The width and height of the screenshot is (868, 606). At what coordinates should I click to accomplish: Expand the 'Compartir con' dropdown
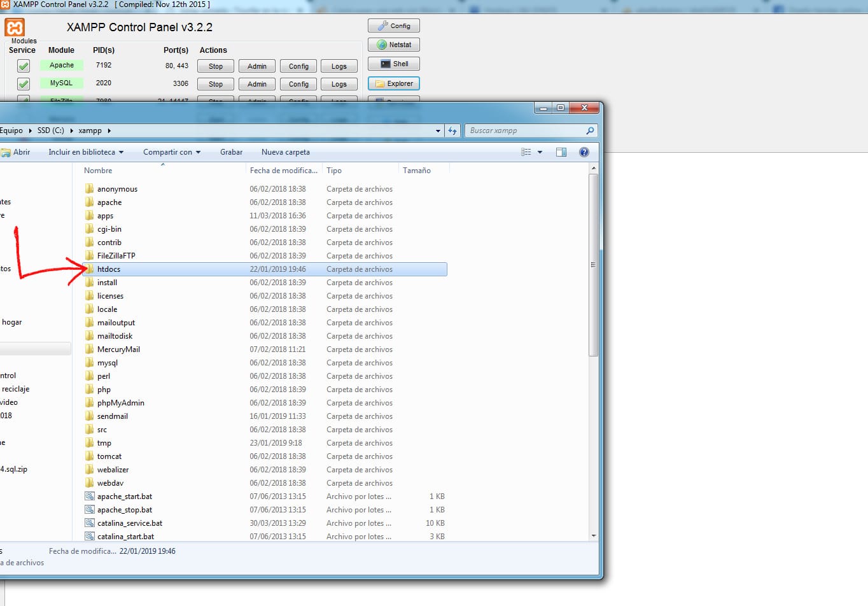(172, 152)
